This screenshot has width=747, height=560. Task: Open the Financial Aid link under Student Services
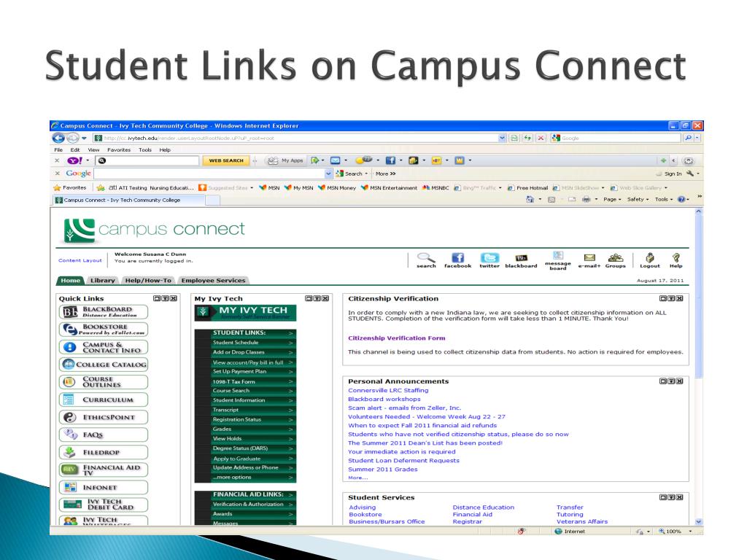pyautogui.click(x=472, y=514)
